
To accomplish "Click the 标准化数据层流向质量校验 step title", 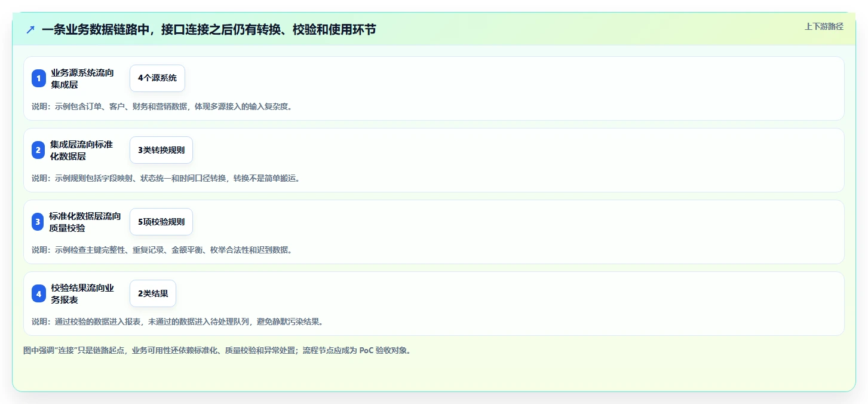I will pos(85,222).
